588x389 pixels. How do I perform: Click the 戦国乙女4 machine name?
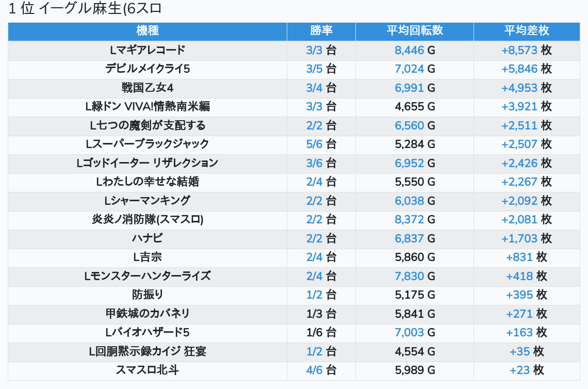pos(148,88)
